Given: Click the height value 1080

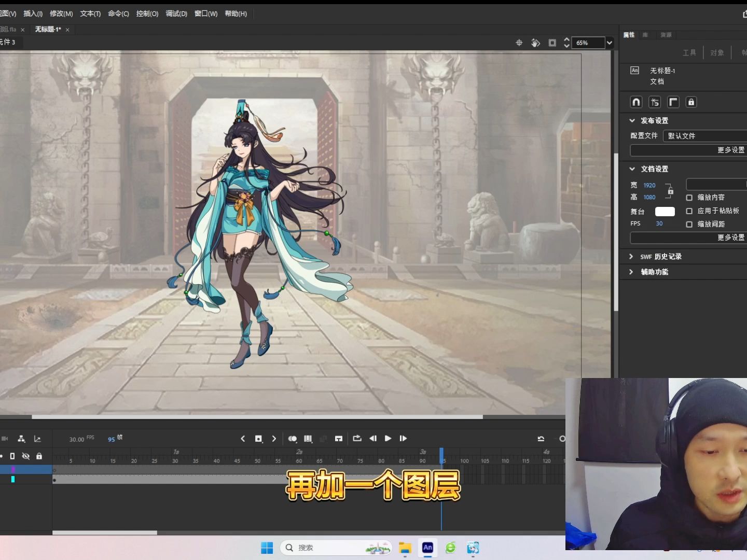Looking at the screenshot, I should click(649, 197).
